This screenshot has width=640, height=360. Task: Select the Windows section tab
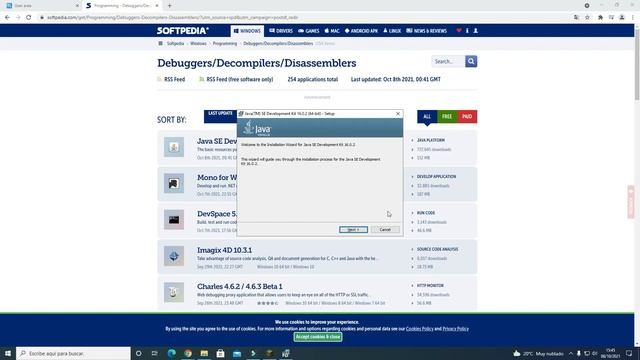point(247,31)
